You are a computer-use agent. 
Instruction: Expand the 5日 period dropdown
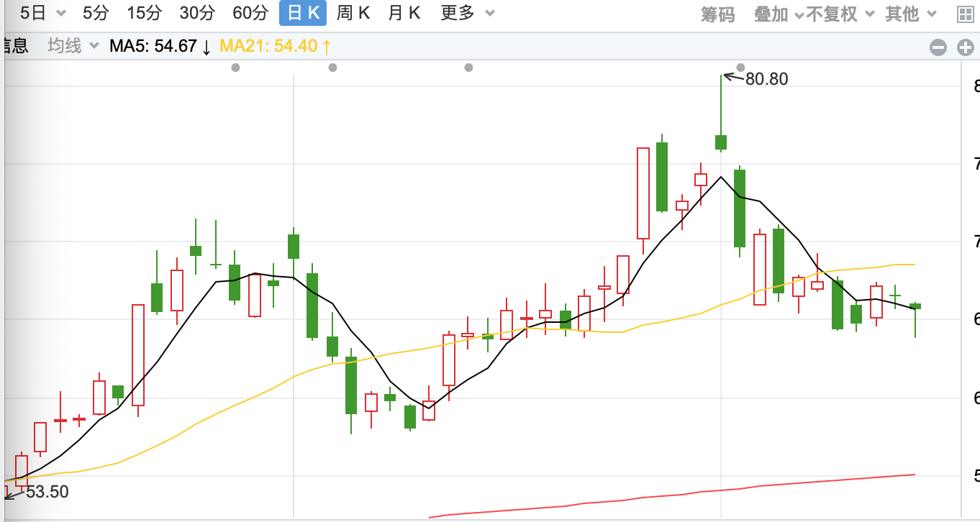(43, 13)
